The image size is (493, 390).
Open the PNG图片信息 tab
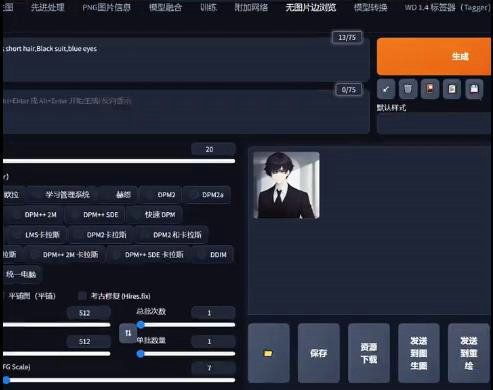(106, 7)
